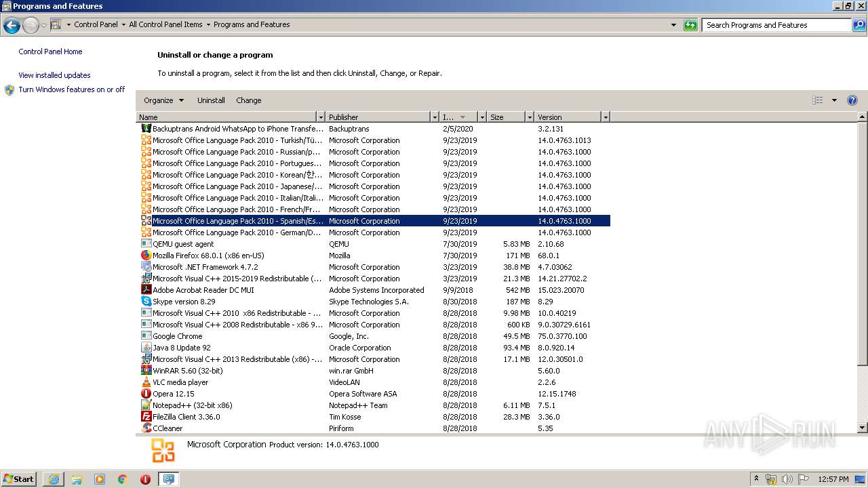868x488 pixels.
Task: Open the Version column filter dropdown
Action: coord(606,117)
